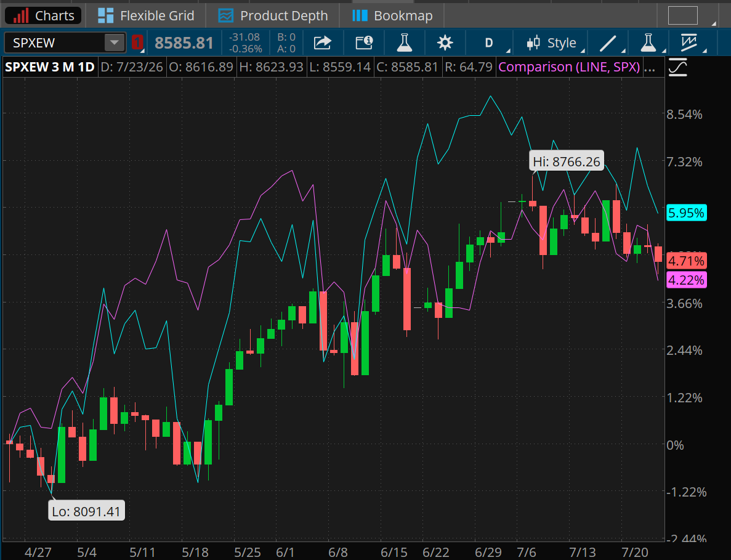Click the SPXEW 3 M 1D chart title
This screenshot has width=731, height=560.
pos(49,67)
